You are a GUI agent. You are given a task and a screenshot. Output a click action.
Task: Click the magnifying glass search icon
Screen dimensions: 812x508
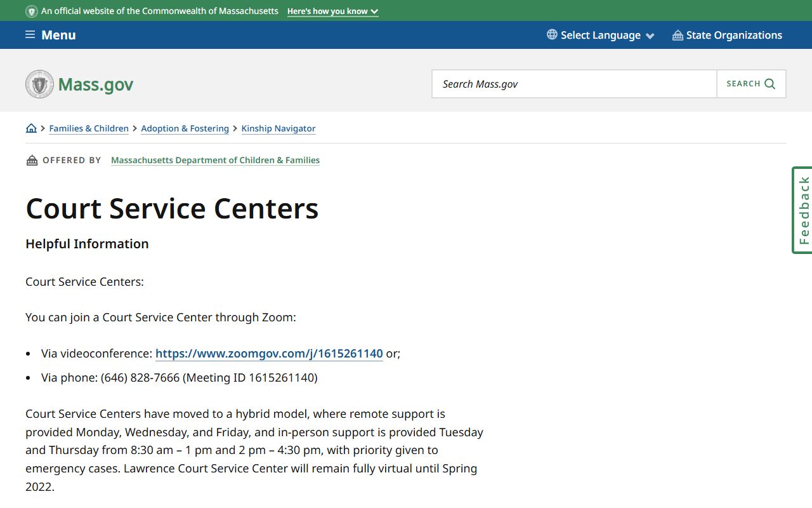coord(770,84)
